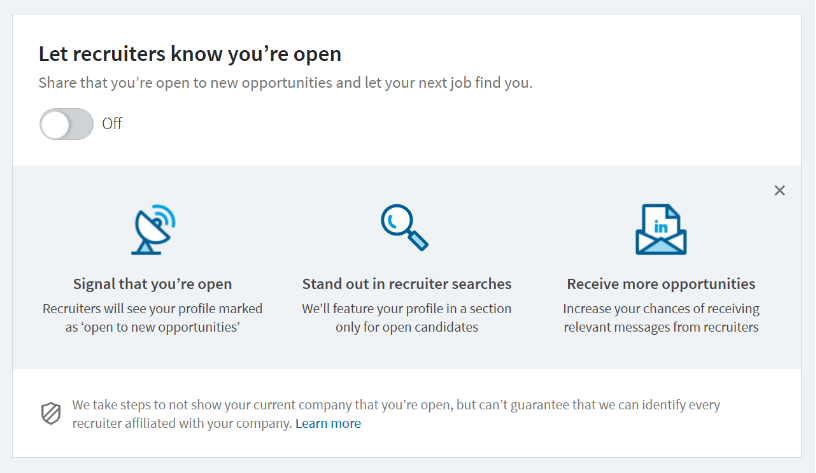Screen dimensions: 816x473
Task: Click 'Signal that you're open' heading
Action: [x=152, y=284]
